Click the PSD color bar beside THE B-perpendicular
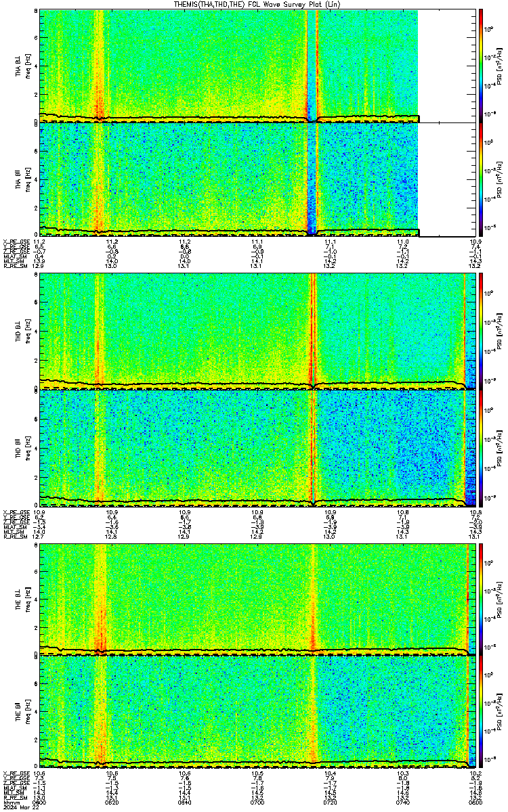 pos(481,599)
